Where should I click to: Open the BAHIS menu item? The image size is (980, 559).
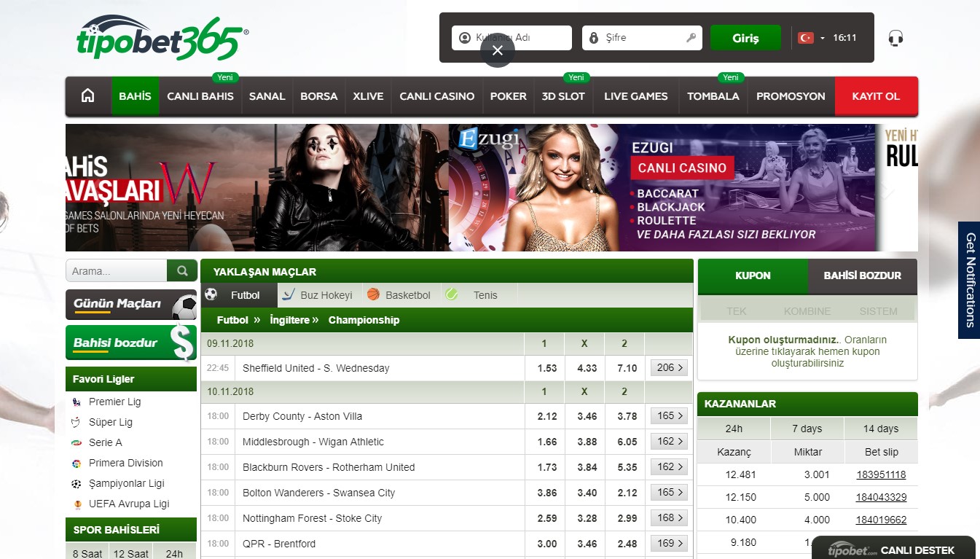point(135,96)
